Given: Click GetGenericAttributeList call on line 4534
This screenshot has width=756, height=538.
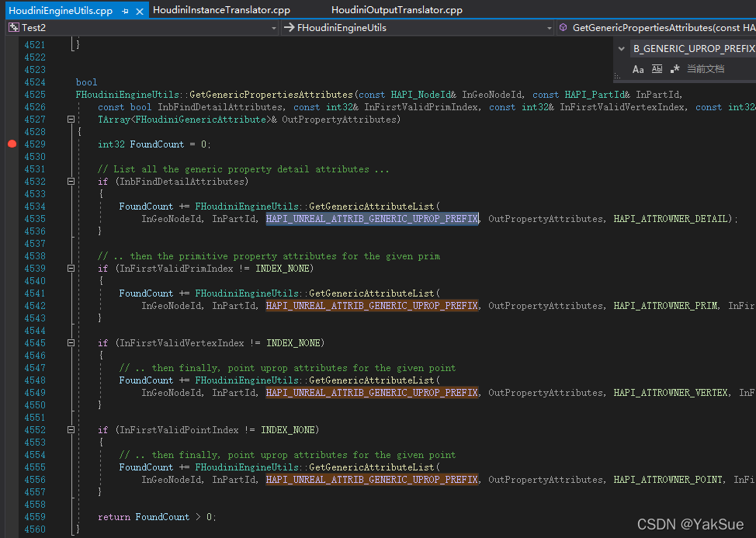Looking at the screenshot, I should pos(371,207).
